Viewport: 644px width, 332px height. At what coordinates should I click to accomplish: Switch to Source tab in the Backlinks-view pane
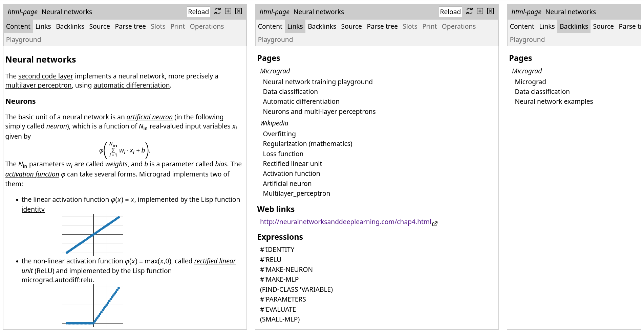coord(603,26)
